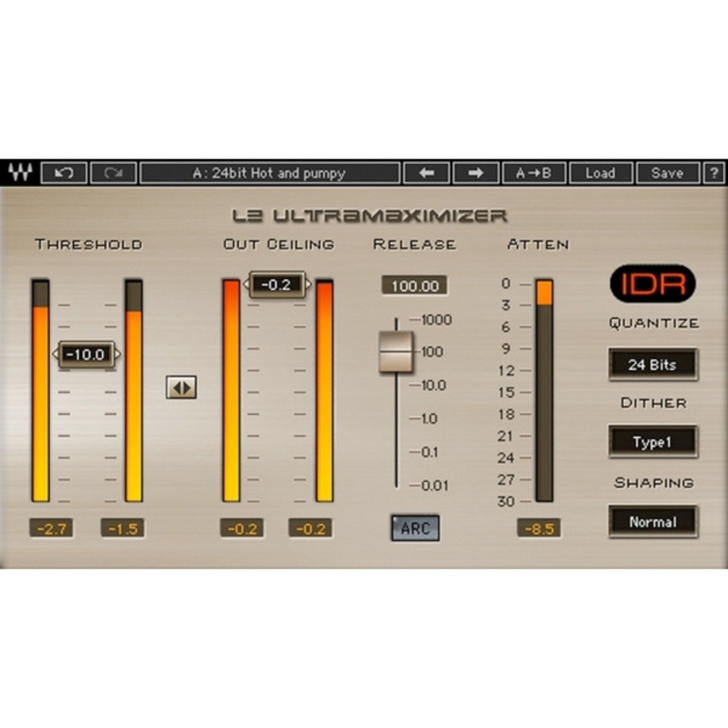Screen dimensions: 728x728
Task: Click the Atten meter reset value showing -8.5
Action: point(539,528)
